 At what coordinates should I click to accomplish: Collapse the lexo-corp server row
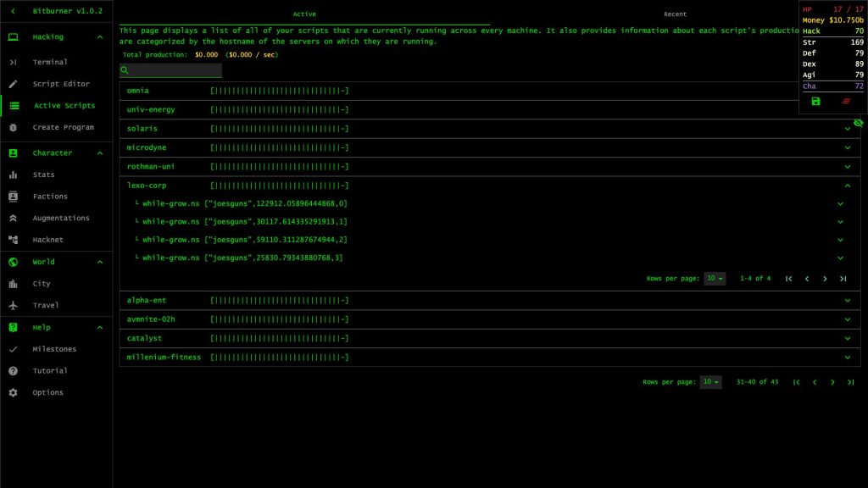tap(848, 186)
